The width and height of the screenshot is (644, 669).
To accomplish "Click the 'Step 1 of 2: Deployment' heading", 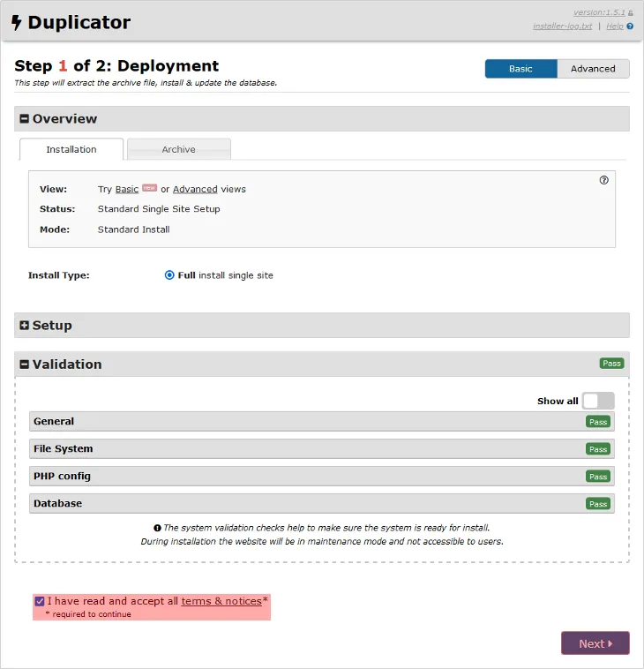I will tap(116, 66).
